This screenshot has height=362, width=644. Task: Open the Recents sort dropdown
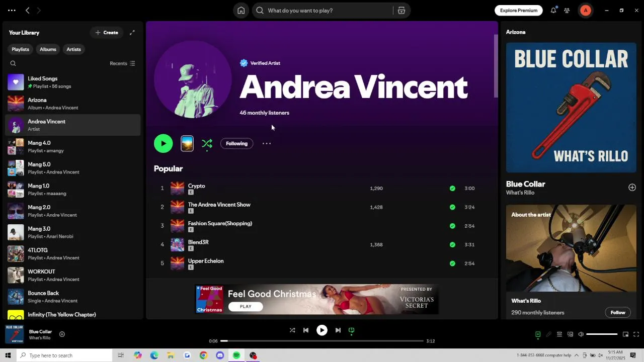pos(122,63)
